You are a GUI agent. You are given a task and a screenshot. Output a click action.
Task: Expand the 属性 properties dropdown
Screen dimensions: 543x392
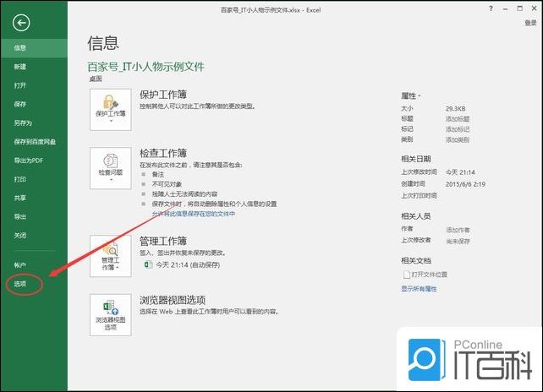(x=411, y=95)
